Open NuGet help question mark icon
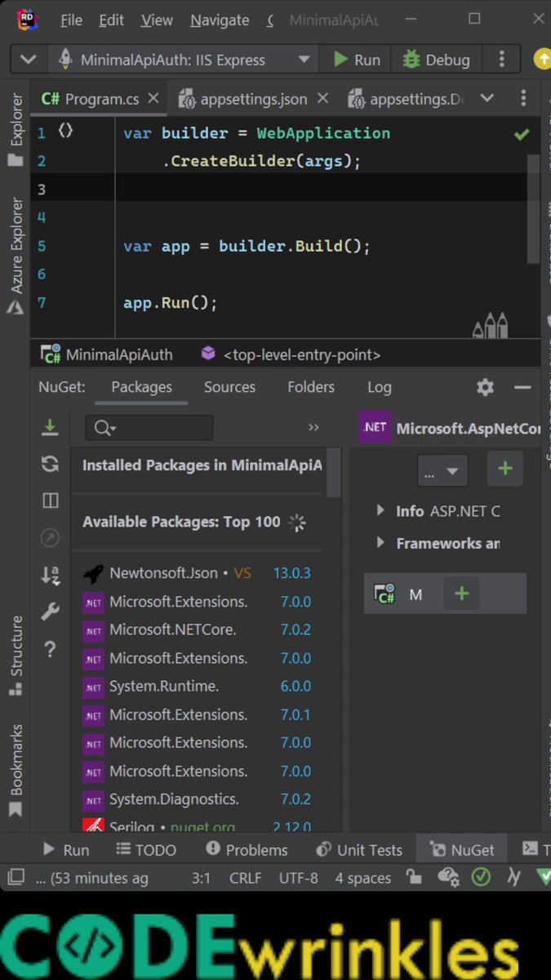551x980 pixels. pyautogui.click(x=50, y=649)
